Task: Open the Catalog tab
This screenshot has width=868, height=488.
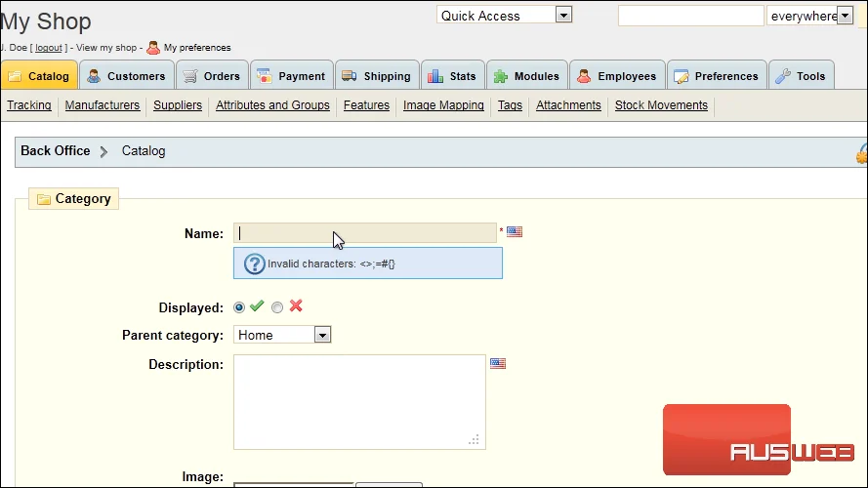Action: coord(39,75)
